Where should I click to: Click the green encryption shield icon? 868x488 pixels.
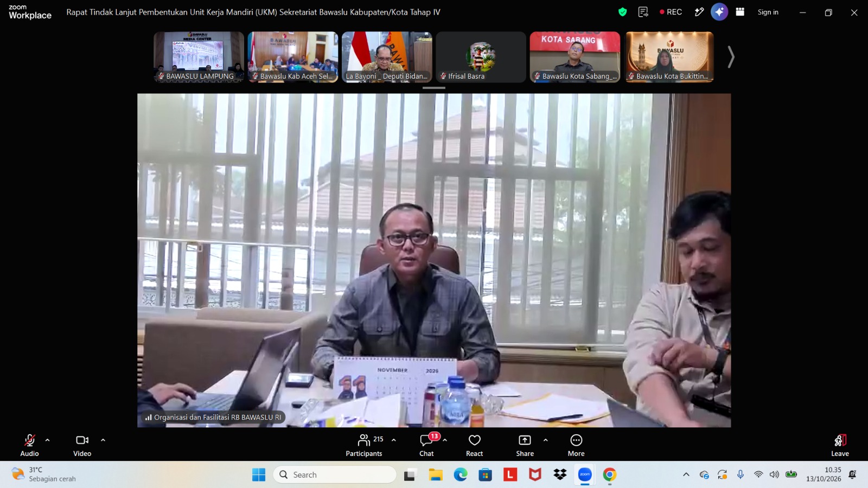click(623, 12)
